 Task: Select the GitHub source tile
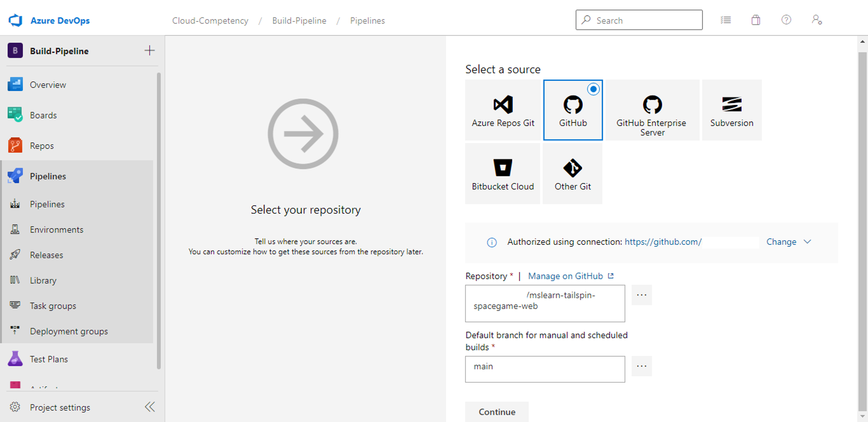tap(573, 110)
